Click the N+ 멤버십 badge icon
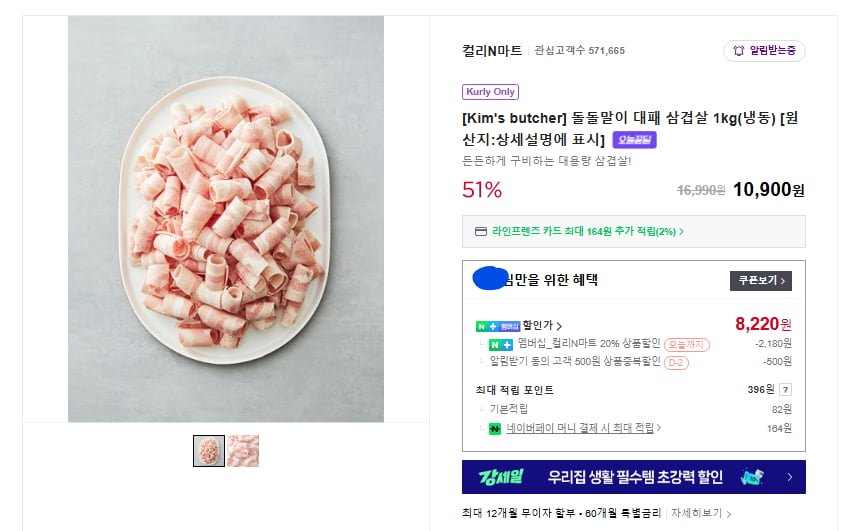This screenshot has width=851, height=531. (x=498, y=326)
